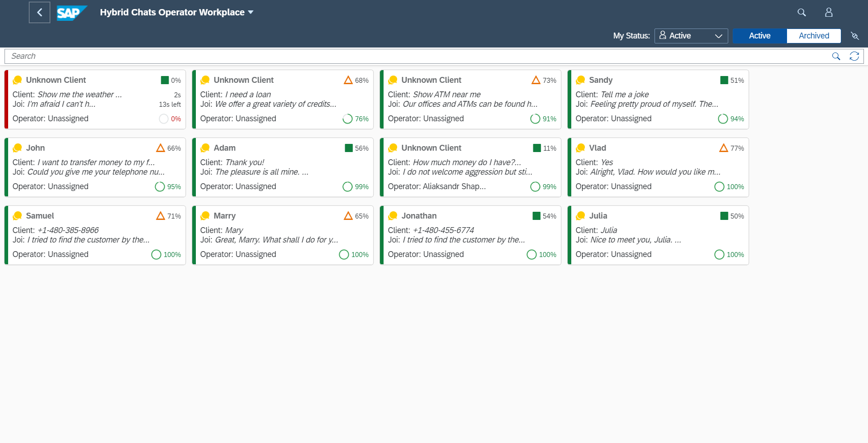Viewport: 868px width, 443px height.
Task: Click the back arrow navigation button
Action: pos(39,12)
